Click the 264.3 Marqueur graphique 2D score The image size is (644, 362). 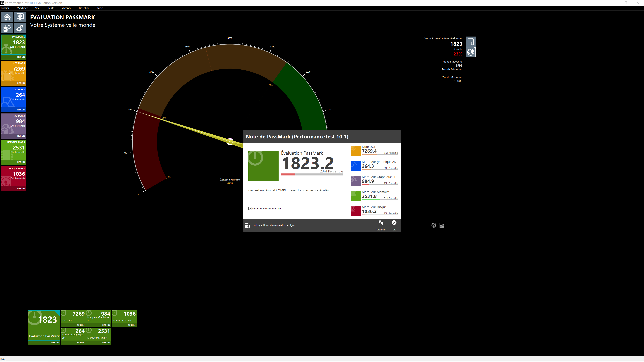pos(368,166)
